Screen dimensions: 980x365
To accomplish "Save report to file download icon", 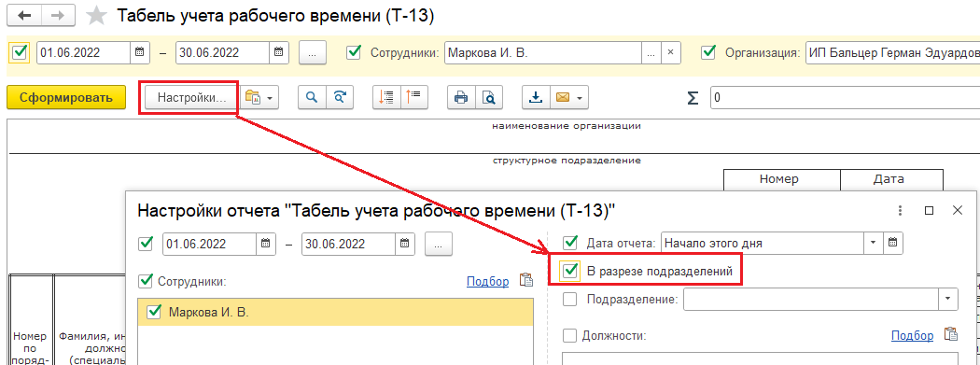I will click(x=536, y=97).
